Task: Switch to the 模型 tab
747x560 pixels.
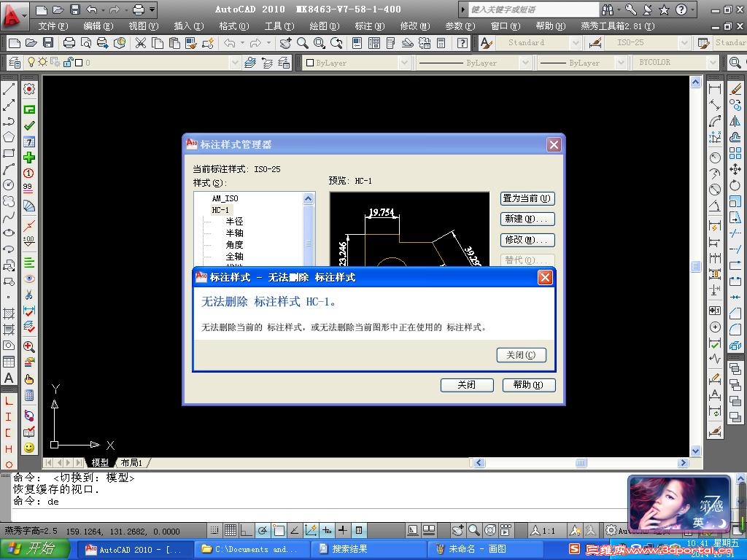Action: pyautogui.click(x=100, y=462)
